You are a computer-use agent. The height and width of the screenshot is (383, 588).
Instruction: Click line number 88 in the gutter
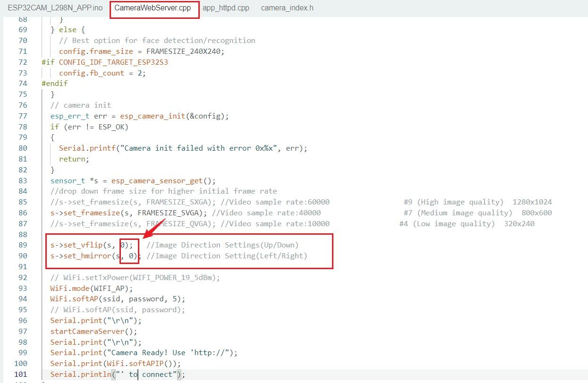tap(23, 235)
